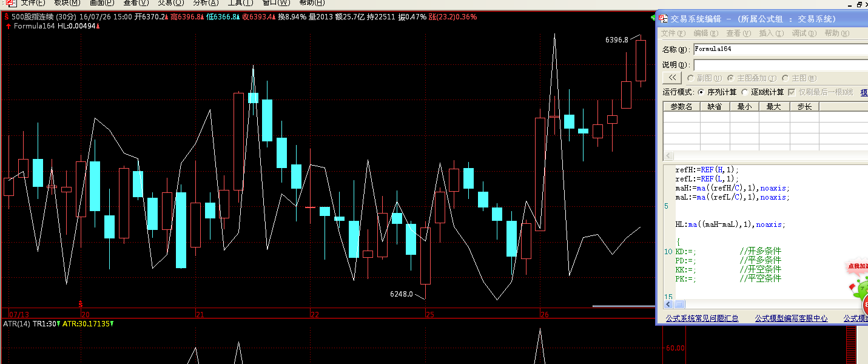This screenshot has width=868, height=364.
Task: Open editor 帮助(H) menu
Action: 837,33
